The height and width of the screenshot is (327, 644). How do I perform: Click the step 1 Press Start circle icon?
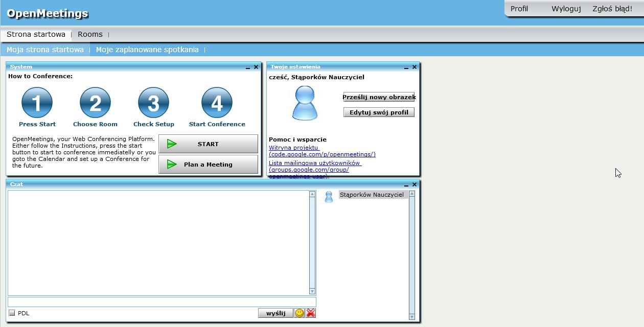[37, 103]
